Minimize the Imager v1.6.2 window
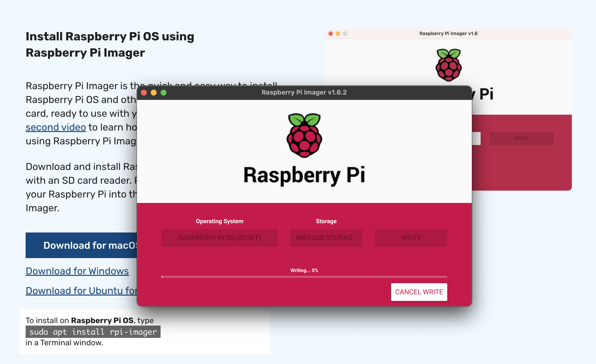Screen dimensions: 596x364 tap(154, 93)
